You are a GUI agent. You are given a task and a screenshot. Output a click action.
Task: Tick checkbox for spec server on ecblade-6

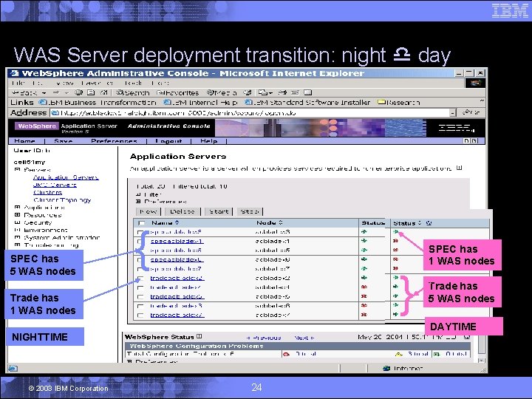[140, 260]
